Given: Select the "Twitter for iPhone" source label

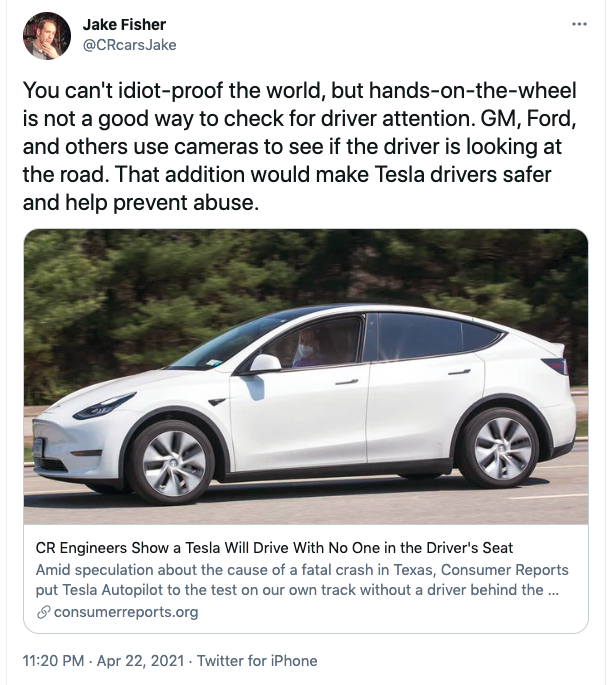Looking at the screenshot, I should [x=257, y=660].
